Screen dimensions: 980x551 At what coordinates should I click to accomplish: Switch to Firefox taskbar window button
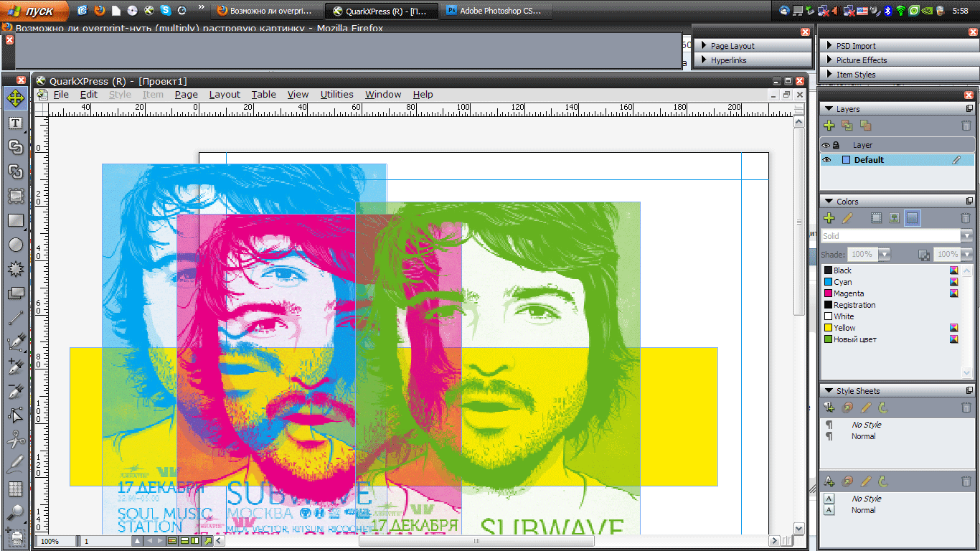point(268,11)
